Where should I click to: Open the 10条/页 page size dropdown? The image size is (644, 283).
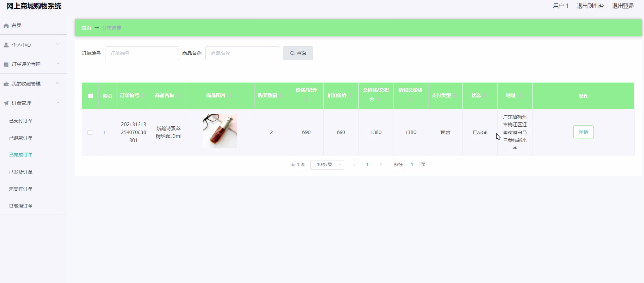pos(327,164)
